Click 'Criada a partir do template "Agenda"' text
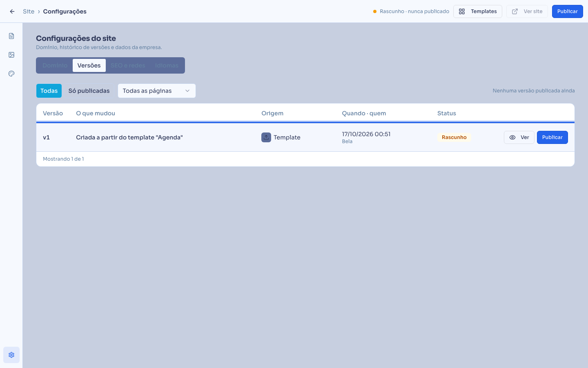Viewport: 588px width, 368px height. tap(129, 137)
